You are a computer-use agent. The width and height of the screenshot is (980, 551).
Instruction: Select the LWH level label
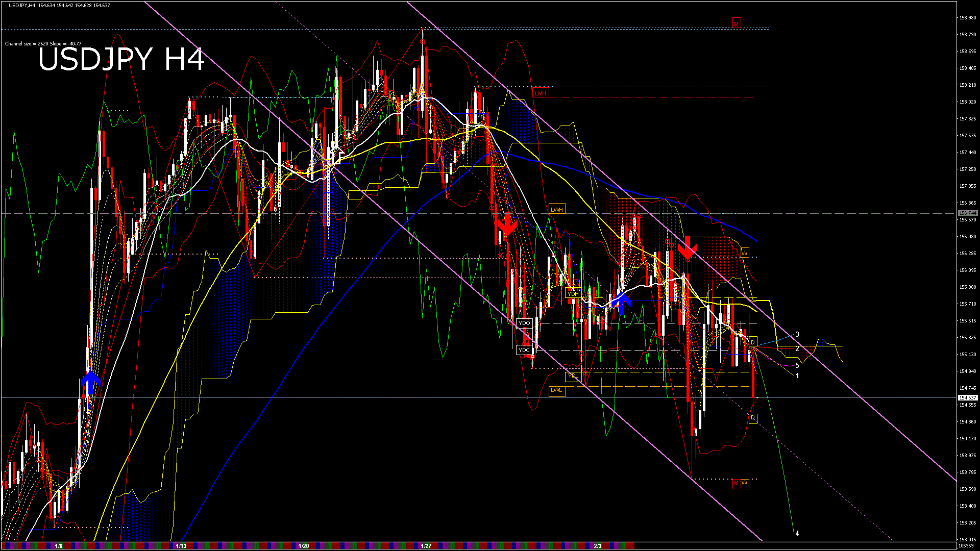point(557,209)
